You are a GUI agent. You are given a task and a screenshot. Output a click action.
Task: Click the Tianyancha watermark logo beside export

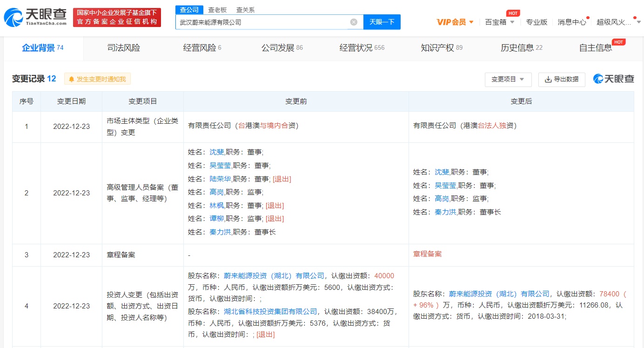pos(613,79)
